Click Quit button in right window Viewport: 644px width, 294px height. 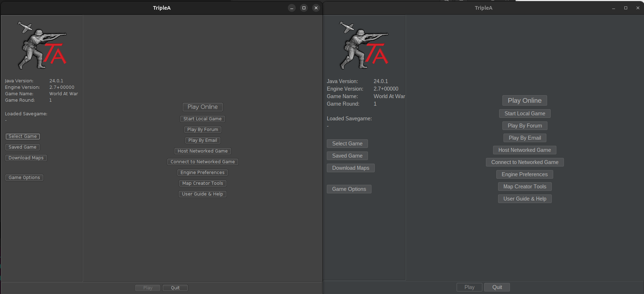[x=497, y=287]
